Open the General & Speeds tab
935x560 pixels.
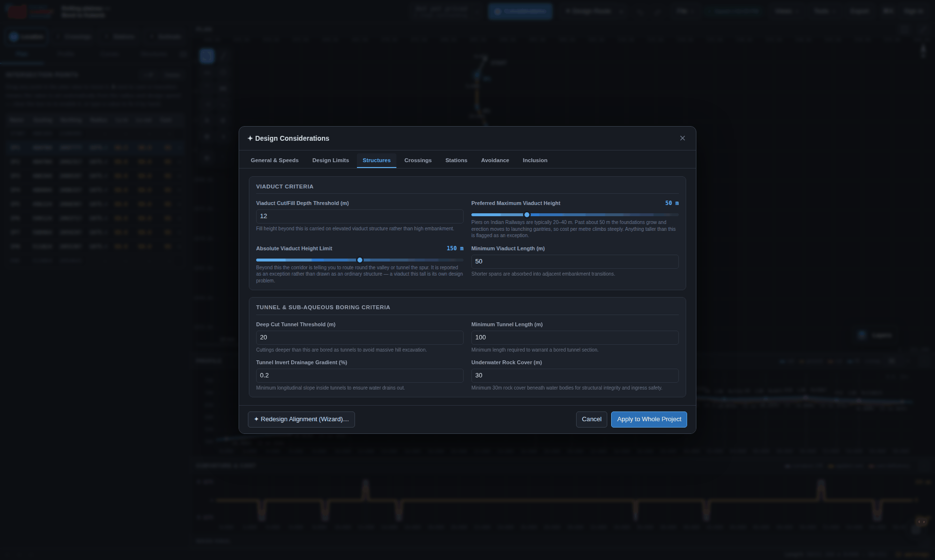(x=275, y=160)
